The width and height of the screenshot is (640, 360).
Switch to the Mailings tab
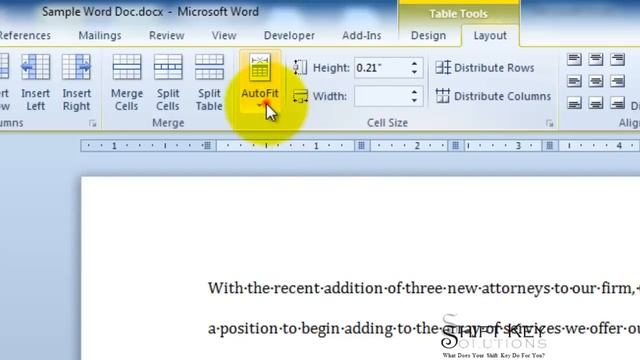click(100, 36)
